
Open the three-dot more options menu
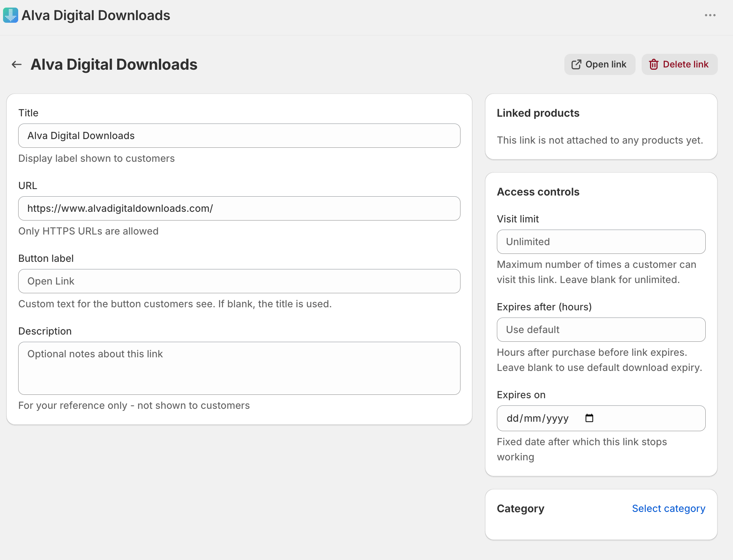click(x=710, y=16)
